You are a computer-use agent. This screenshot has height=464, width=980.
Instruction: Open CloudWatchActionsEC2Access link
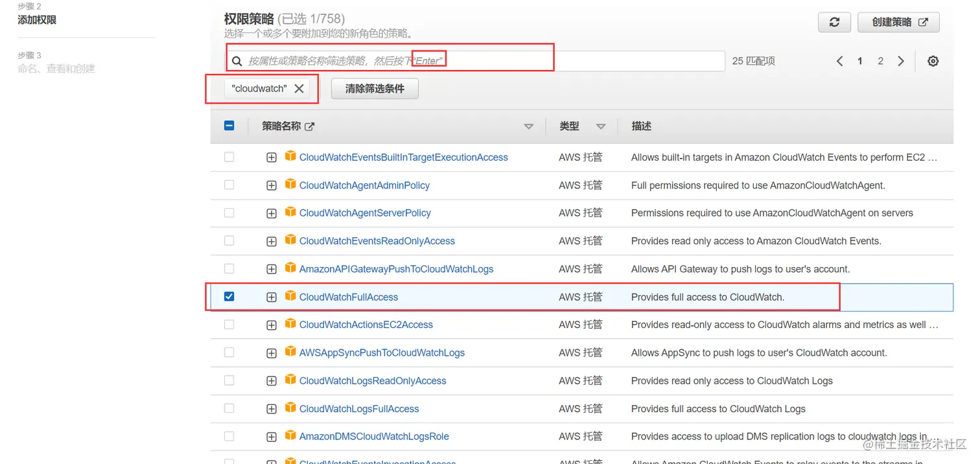click(366, 325)
